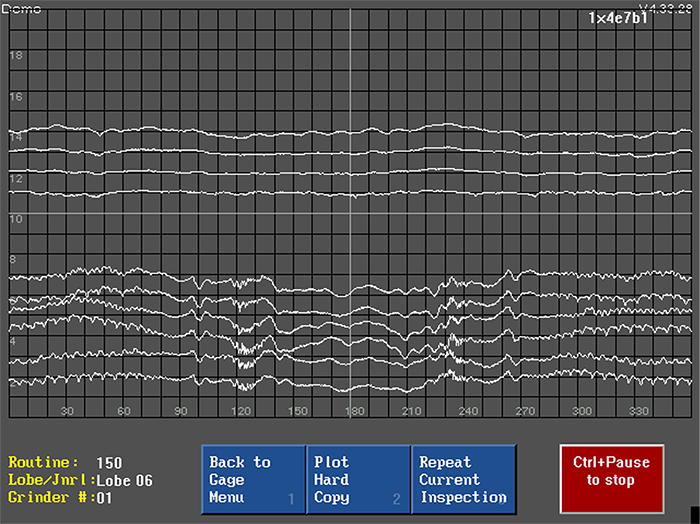Choose Repeat Current Inspection button
Screen dimensions: 700x524
463,479
